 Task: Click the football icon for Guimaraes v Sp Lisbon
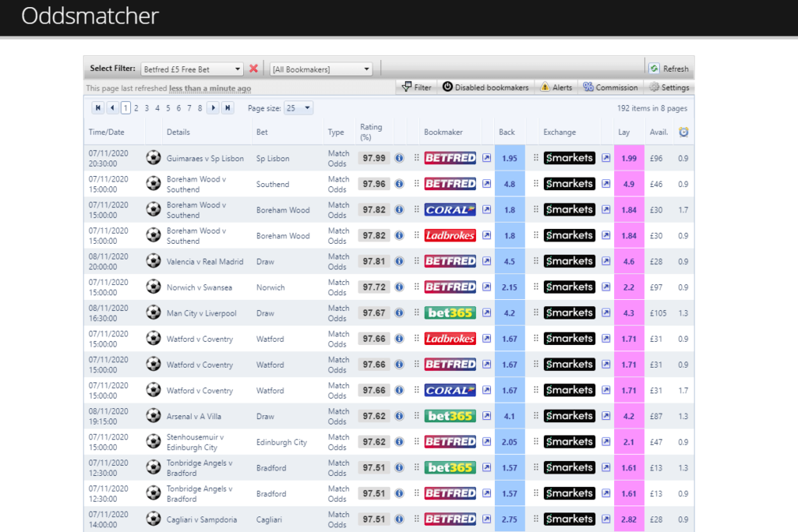[154, 157]
